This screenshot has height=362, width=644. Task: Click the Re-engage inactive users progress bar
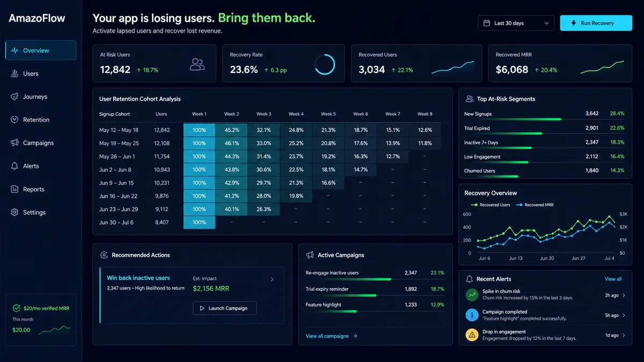pyautogui.click(x=348, y=279)
